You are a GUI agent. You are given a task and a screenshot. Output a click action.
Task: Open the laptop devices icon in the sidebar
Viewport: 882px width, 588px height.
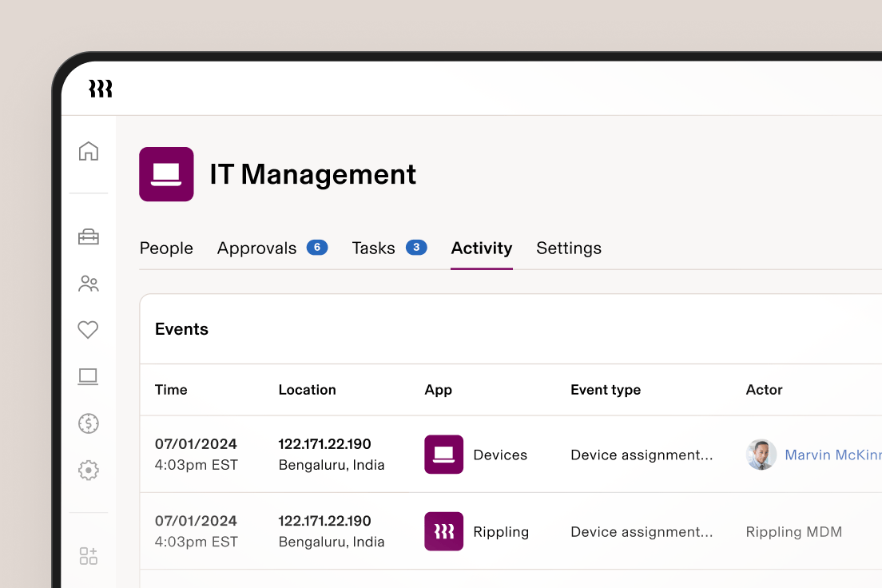click(88, 376)
